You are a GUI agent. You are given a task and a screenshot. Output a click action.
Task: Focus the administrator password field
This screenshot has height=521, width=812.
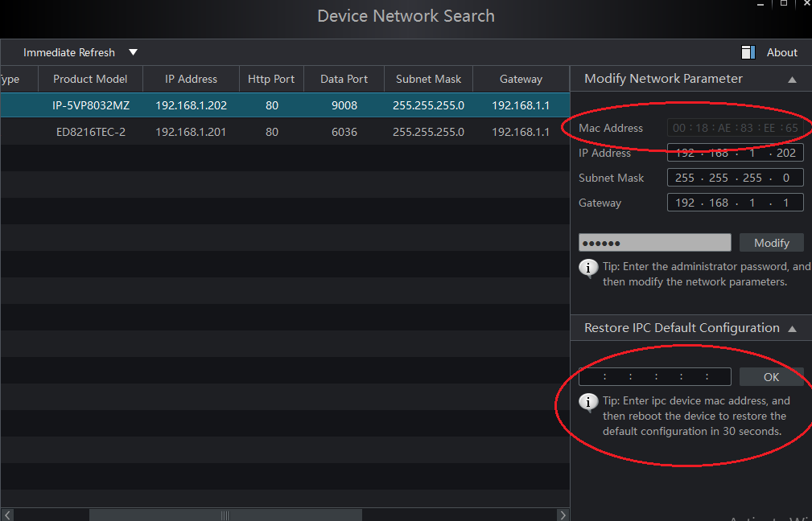coord(654,243)
